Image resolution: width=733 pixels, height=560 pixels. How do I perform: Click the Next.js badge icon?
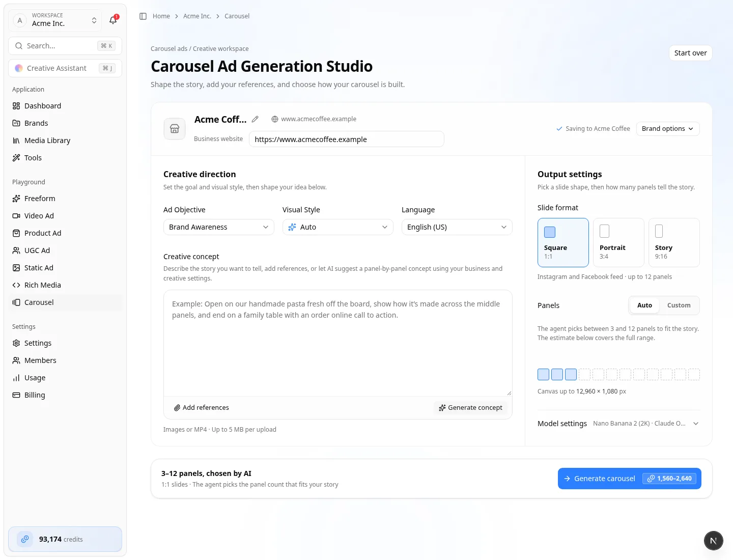(713, 541)
